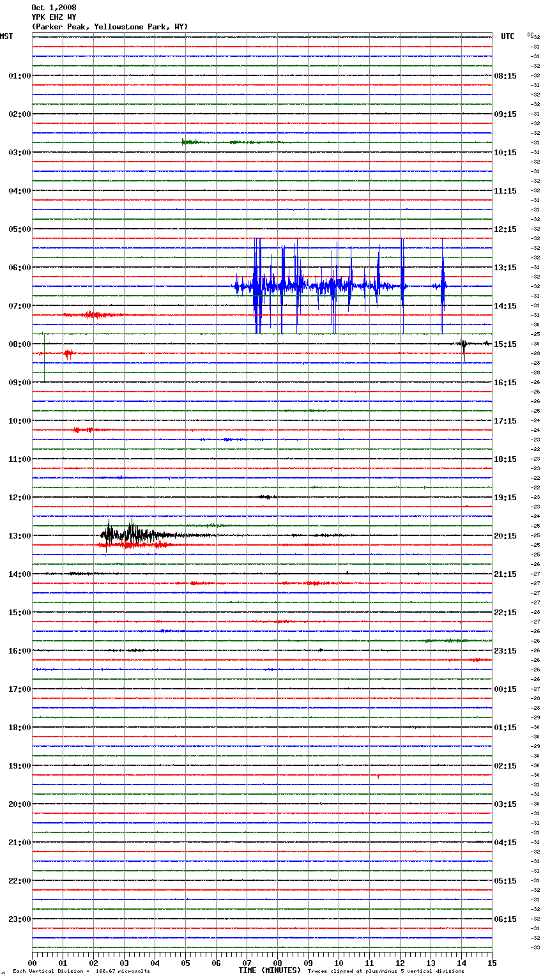Click the '21:00' MST time label
This screenshot has width=543, height=980.
click(x=20, y=843)
